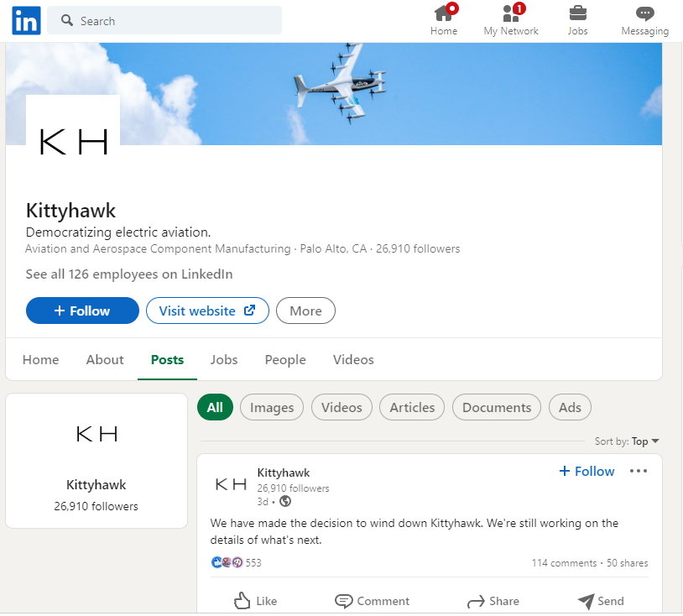Follow Kittyhawk from the post header
This screenshot has width=683, height=616.
587,471
